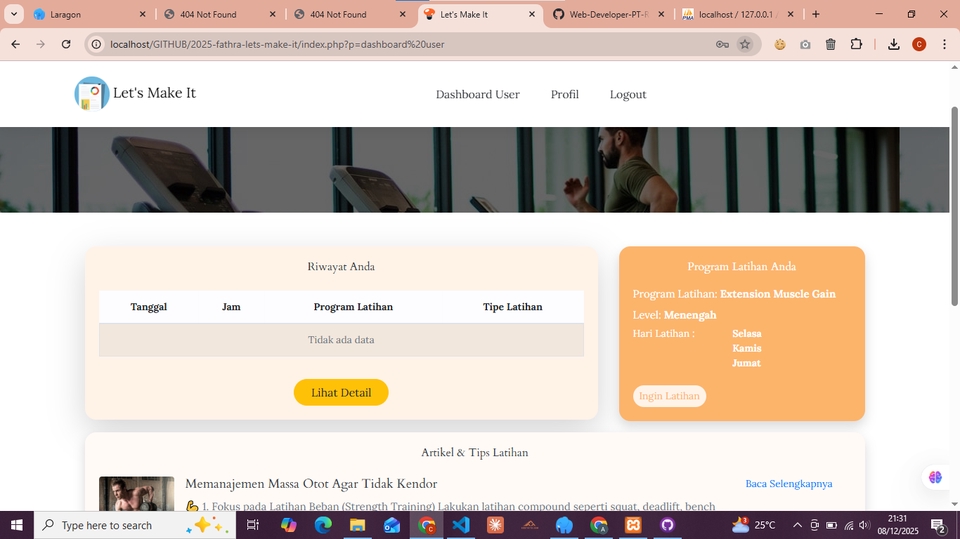
Task: Open the saved password key icon
Action: click(722, 44)
